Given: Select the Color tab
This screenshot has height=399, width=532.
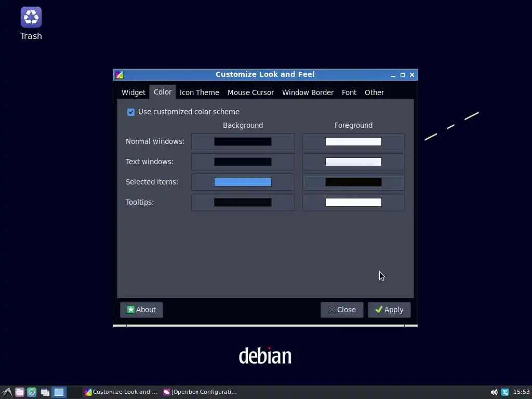Looking at the screenshot, I should (x=163, y=92).
